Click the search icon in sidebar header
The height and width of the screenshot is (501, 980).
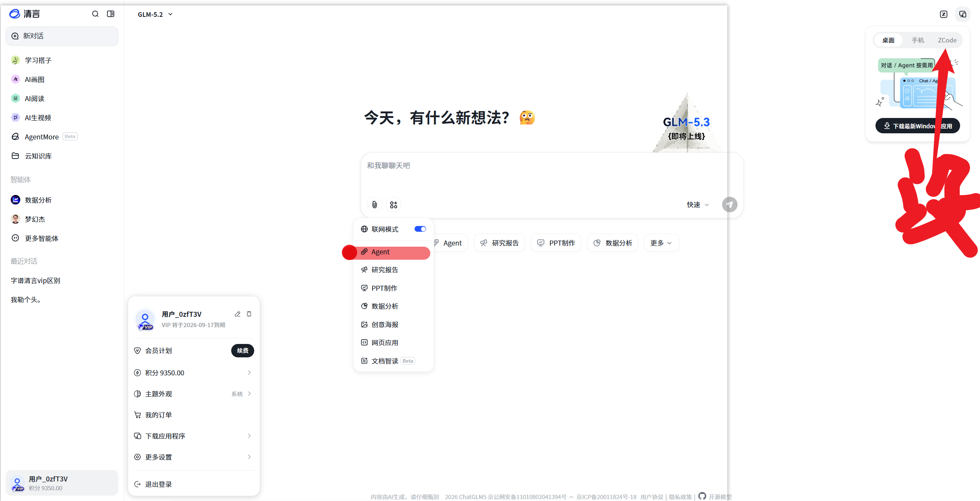click(95, 14)
